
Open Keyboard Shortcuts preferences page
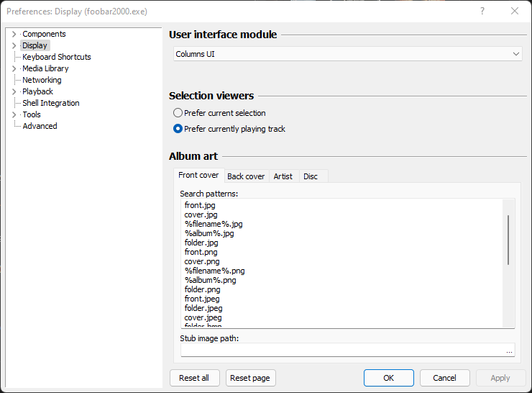click(57, 57)
